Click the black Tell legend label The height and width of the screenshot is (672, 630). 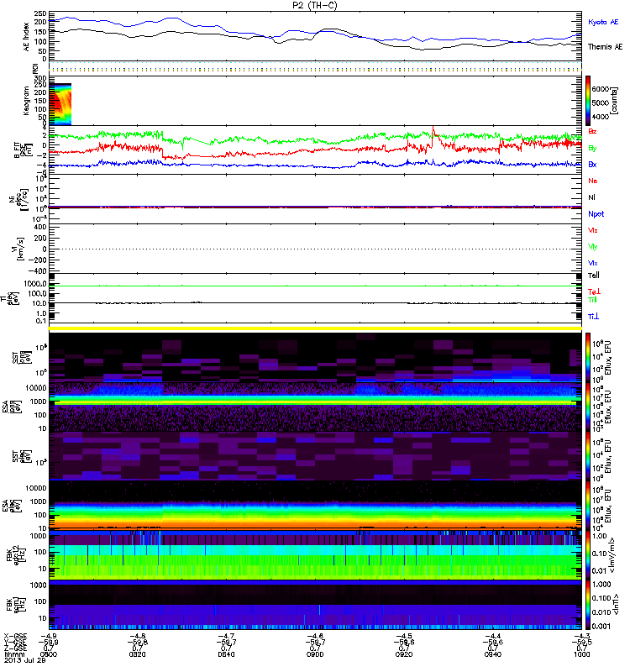(594, 276)
